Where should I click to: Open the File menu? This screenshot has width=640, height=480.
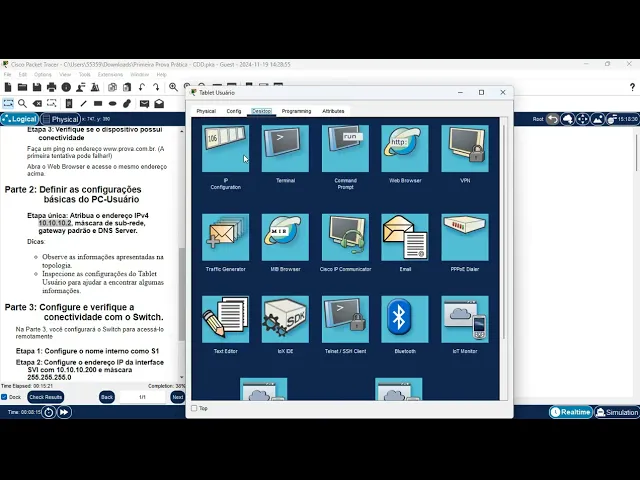click(7, 75)
